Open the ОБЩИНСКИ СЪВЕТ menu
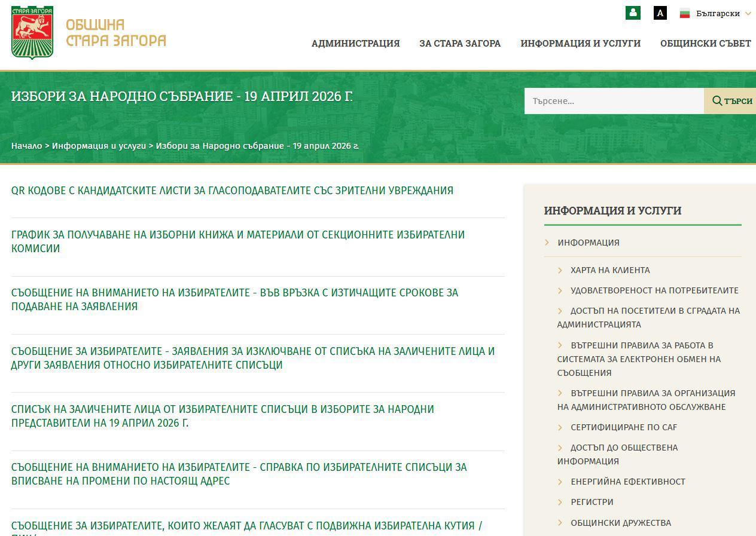756x536 pixels. [706, 43]
